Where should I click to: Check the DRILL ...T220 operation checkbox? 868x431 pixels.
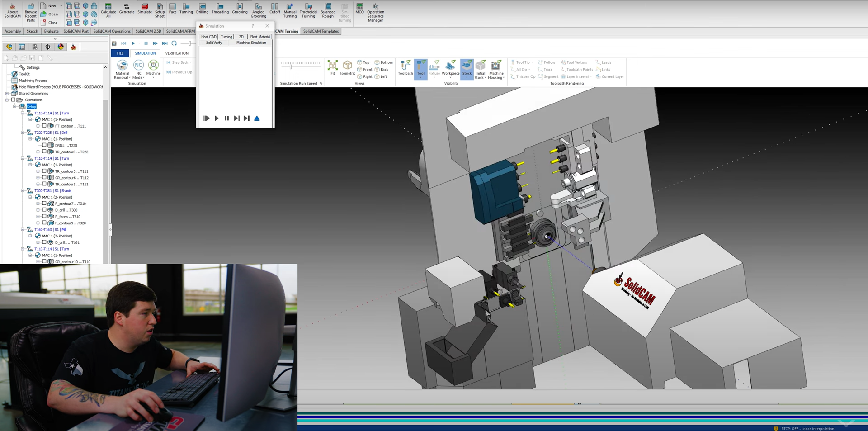click(x=44, y=145)
